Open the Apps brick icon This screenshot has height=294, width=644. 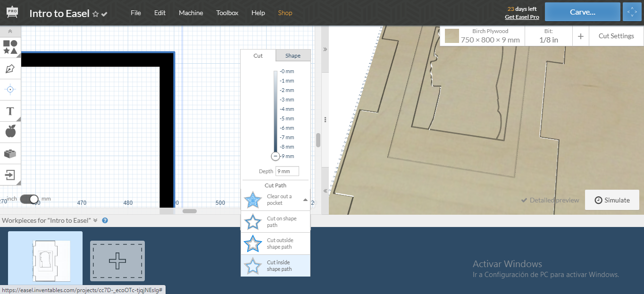pos(10,153)
